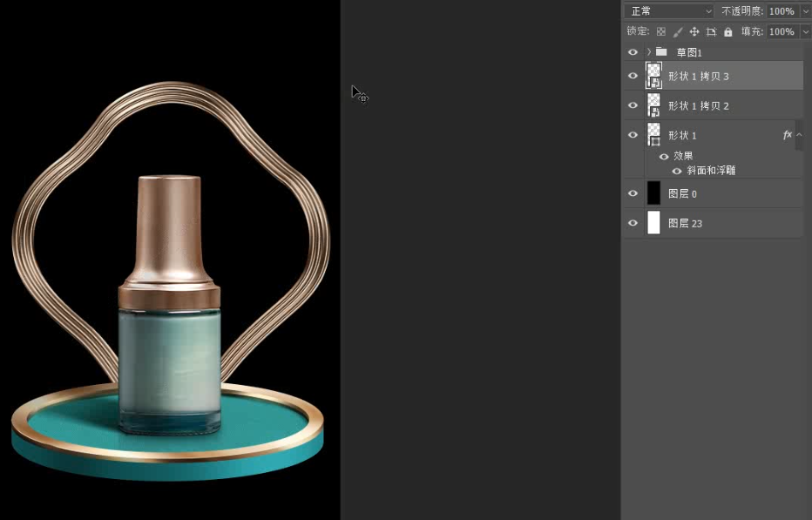Click the 填充 fill percentage field
Viewport: 812px width, 520px height.
coord(781,32)
